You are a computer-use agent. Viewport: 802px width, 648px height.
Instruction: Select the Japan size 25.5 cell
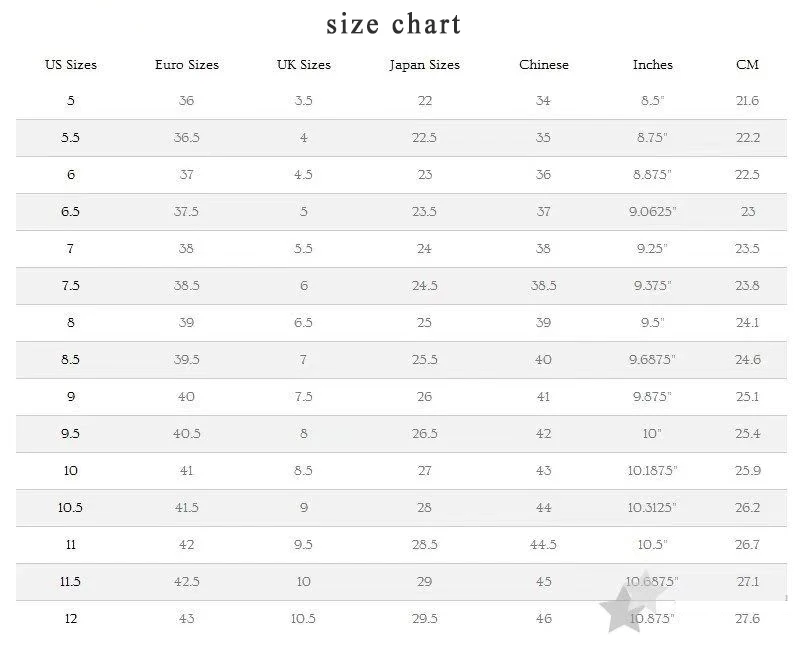[x=425, y=360]
